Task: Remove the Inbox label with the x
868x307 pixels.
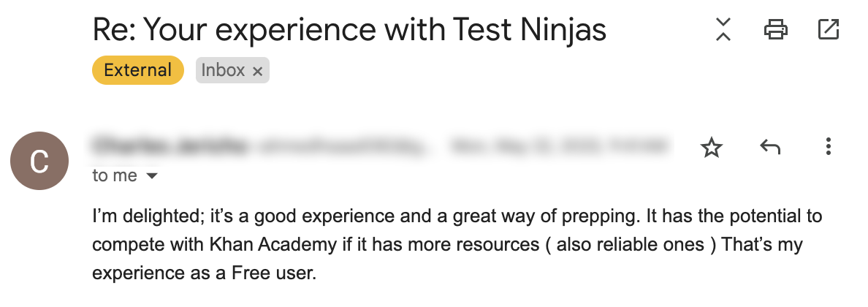Action: [257, 71]
